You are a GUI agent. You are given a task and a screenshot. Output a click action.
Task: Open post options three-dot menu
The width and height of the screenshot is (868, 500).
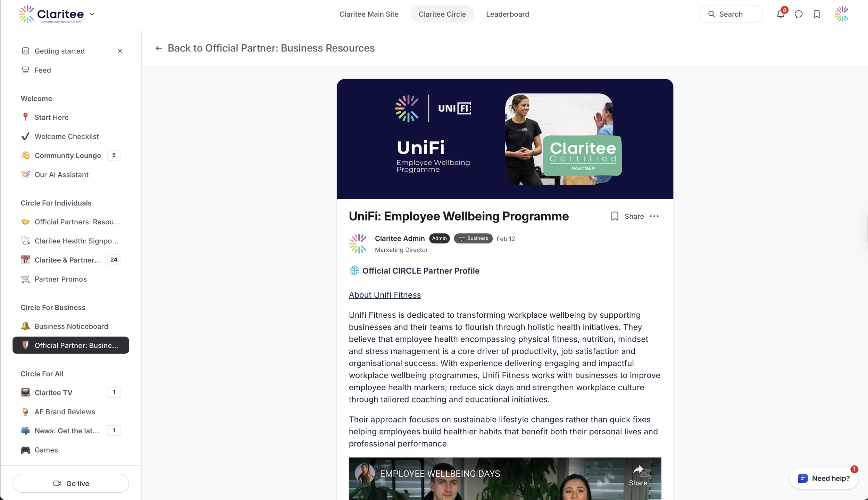click(x=654, y=216)
